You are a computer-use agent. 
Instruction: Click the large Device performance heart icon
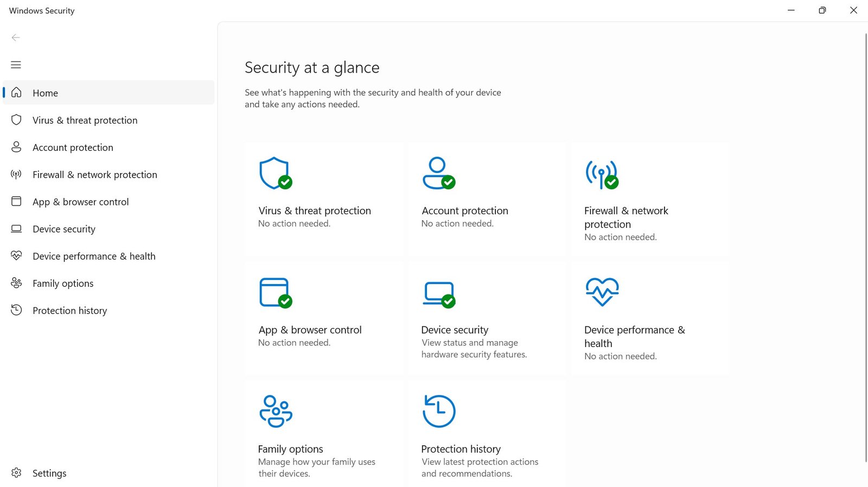[602, 292]
